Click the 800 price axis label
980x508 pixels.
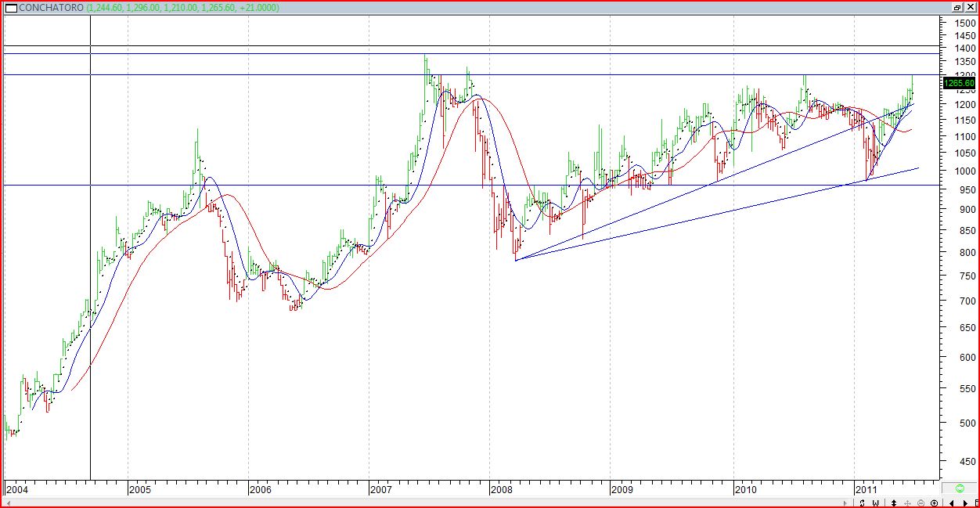(x=967, y=253)
